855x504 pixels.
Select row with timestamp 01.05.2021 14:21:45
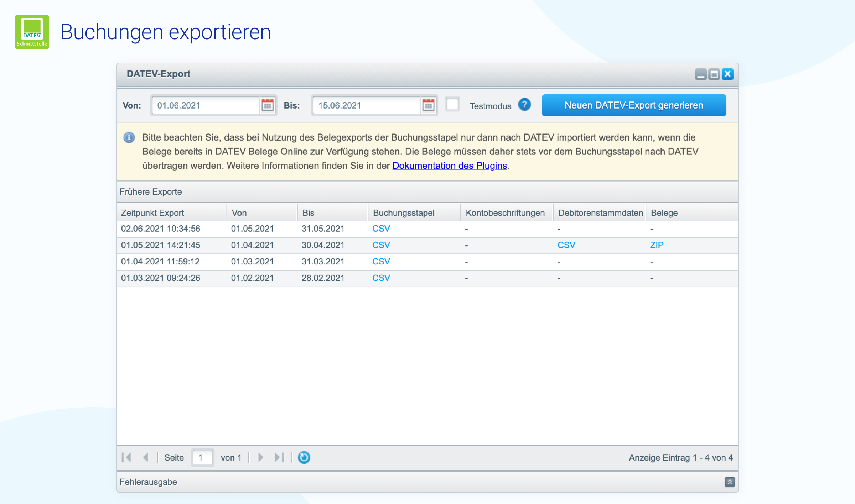427,246
